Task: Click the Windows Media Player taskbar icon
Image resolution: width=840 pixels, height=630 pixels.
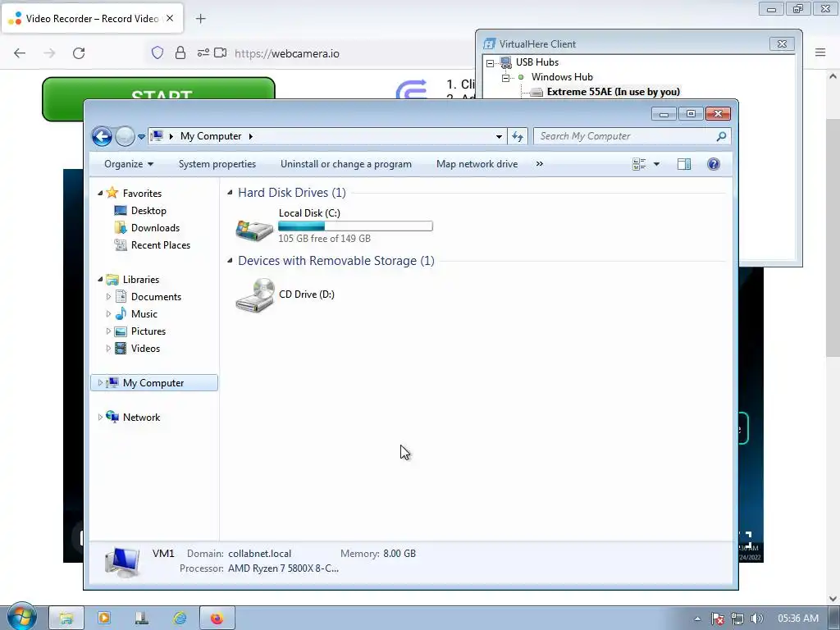Action: (x=104, y=619)
